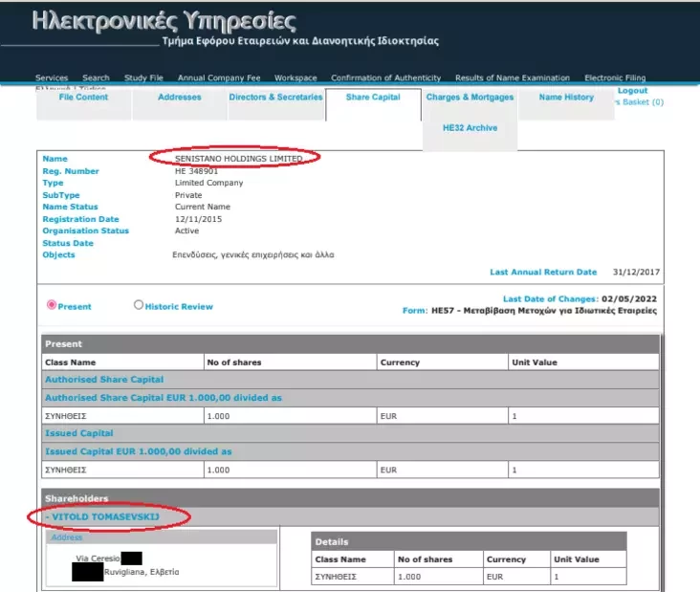Screen dimensions: 700x592
Task: Open the Charges & Mortgages tab
Action: point(470,98)
